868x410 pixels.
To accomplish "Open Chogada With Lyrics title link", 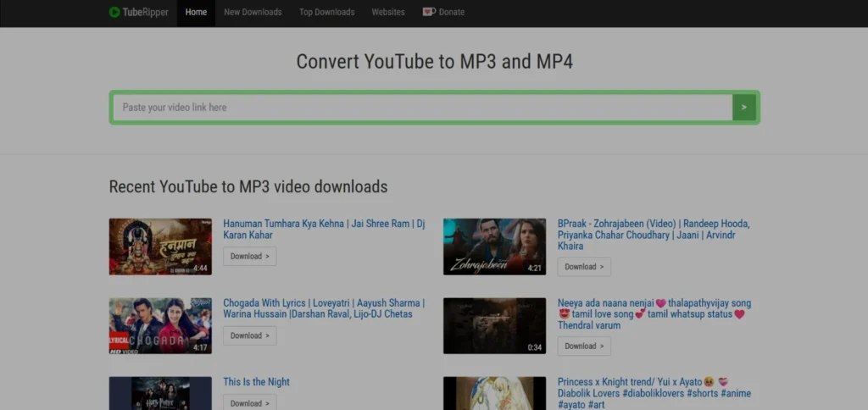I will point(324,308).
